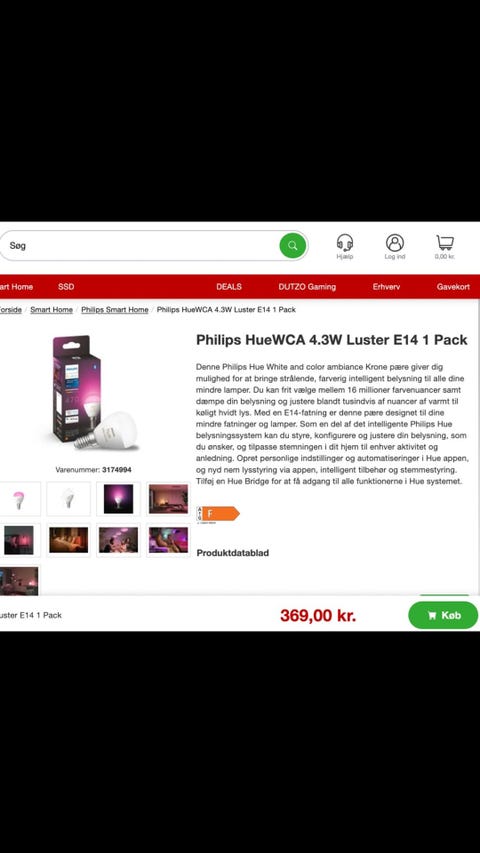This screenshot has width=480, height=853.
Task: Open the Gavekort menu item
Action: [453, 287]
